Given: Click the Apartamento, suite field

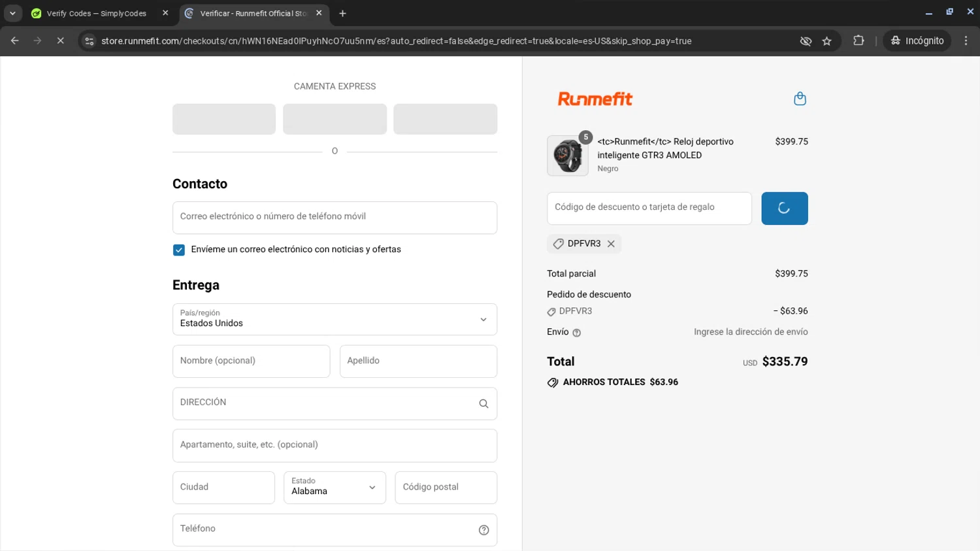Looking at the screenshot, I should coord(335,446).
